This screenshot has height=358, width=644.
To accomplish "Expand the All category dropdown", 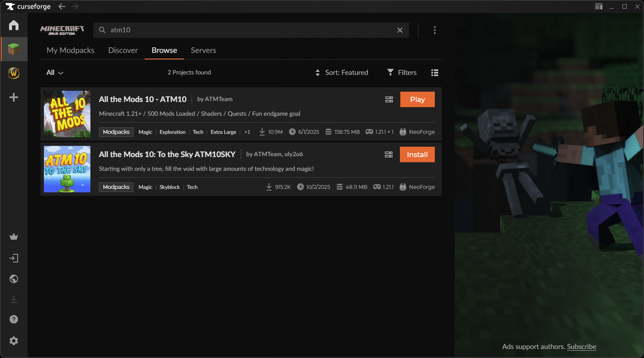I will [x=55, y=73].
